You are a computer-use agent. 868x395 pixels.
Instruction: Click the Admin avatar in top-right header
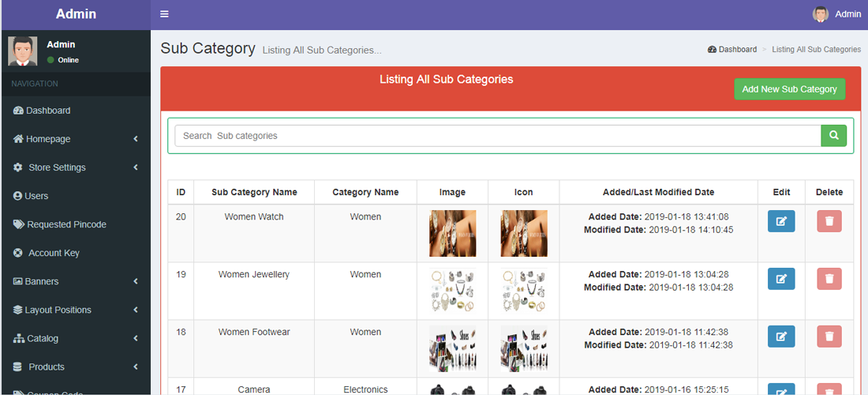(x=821, y=14)
